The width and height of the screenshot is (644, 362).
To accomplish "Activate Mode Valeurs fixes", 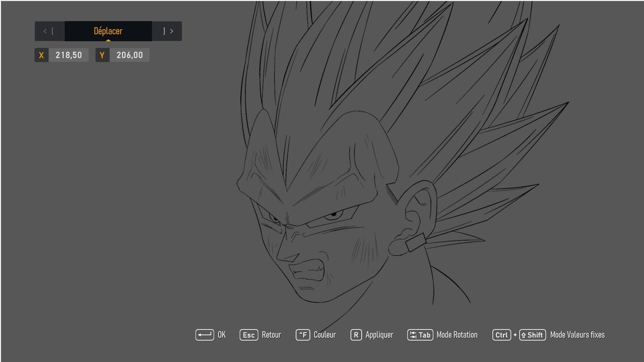I will click(577, 335).
